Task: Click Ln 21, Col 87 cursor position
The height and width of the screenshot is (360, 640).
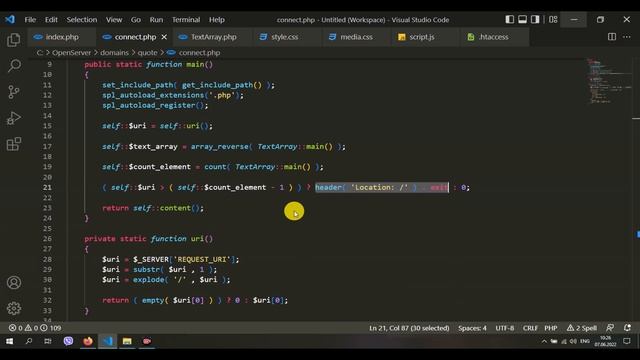Action: pos(409,328)
